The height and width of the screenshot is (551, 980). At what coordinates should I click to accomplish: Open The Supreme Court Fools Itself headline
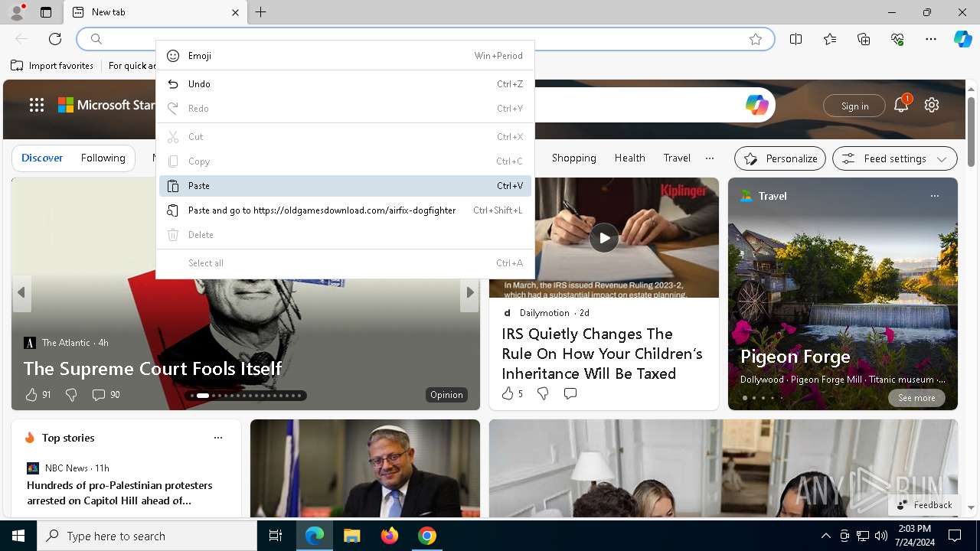[x=152, y=369]
